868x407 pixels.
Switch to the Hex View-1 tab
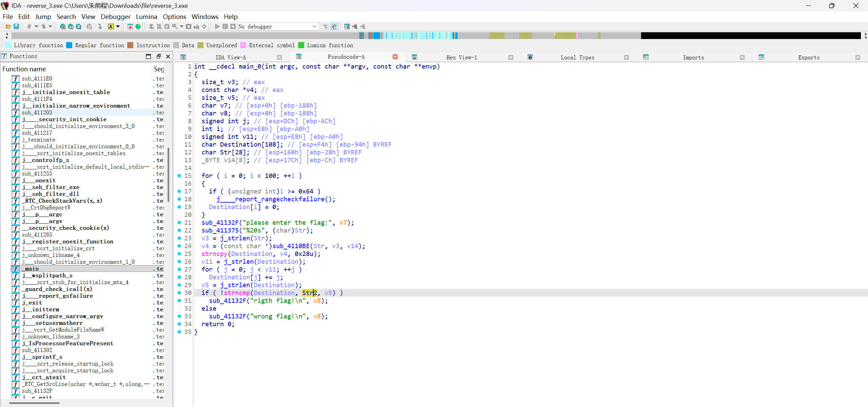461,57
